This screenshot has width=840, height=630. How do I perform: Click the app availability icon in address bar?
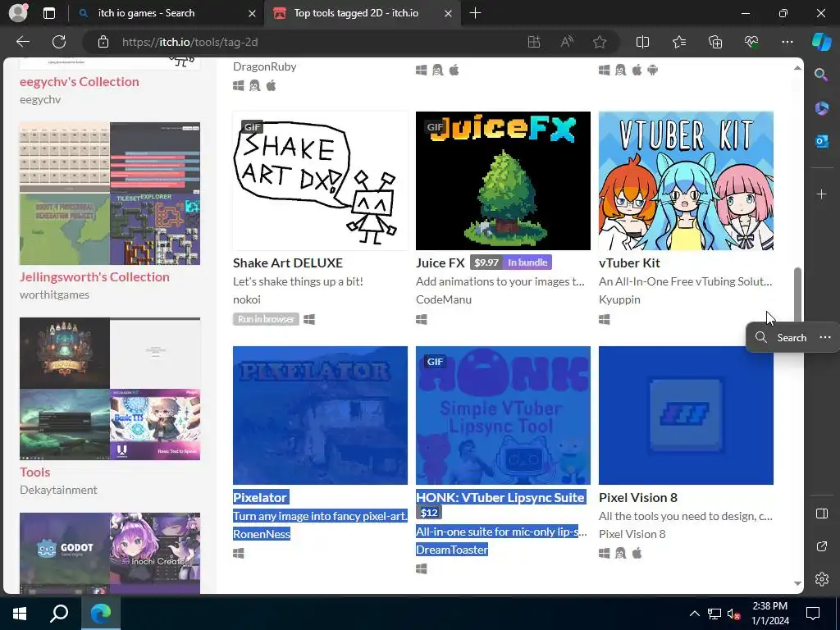533,42
